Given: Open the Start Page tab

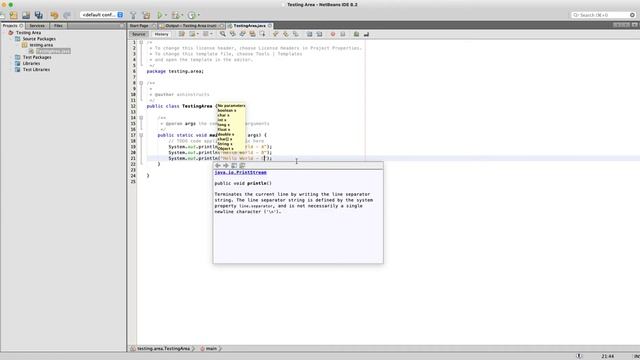Looking at the screenshot, I should point(139,25).
